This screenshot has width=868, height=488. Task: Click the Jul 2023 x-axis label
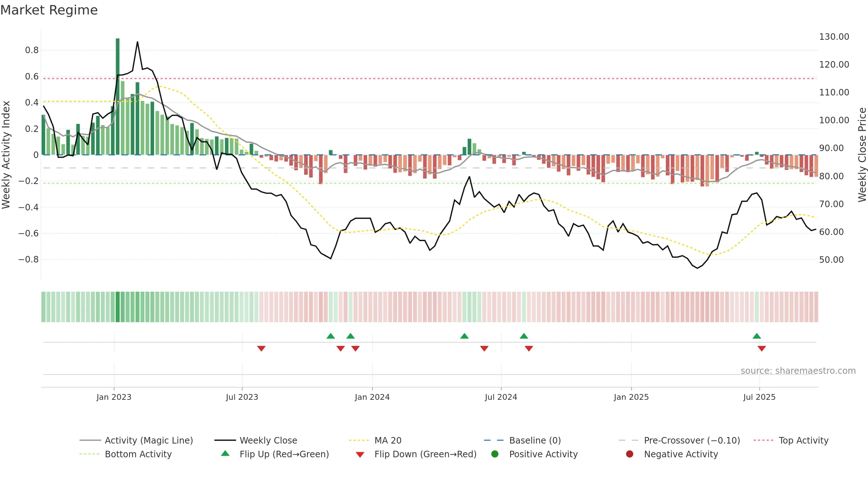(x=242, y=397)
